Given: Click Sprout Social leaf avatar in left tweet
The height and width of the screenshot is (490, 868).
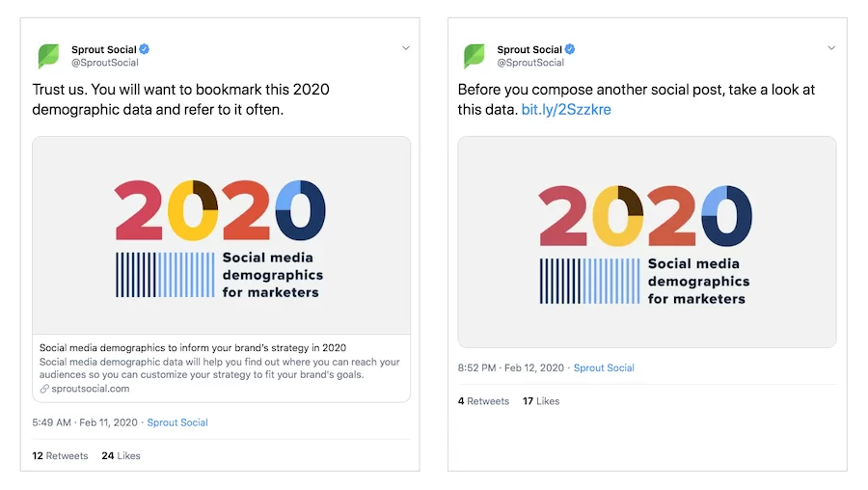Looking at the screenshot, I should (x=48, y=56).
